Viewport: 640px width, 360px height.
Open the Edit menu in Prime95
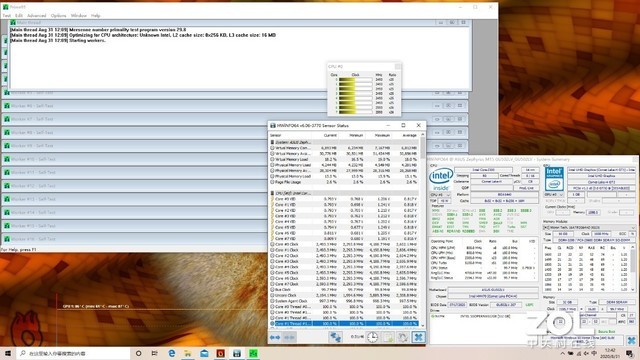click(19, 16)
